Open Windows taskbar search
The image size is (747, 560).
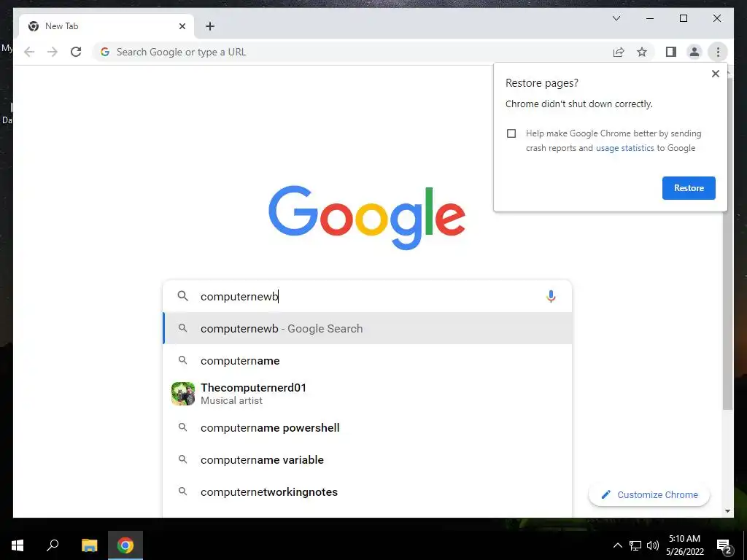[x=53, y=545]
